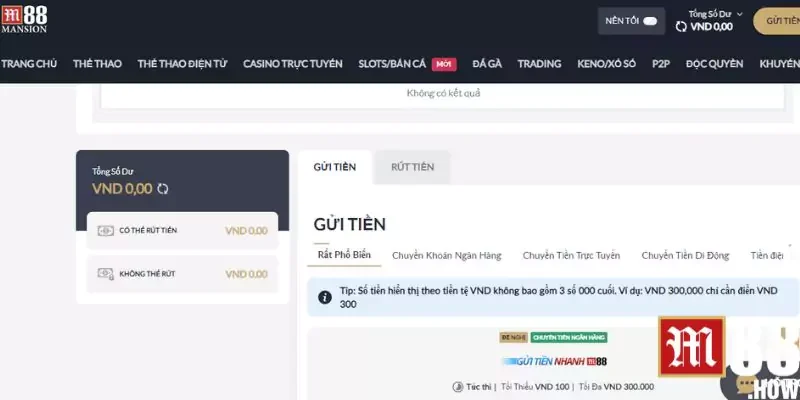This screenshot has height=400, width=800.
Task: Open the Keno/Xổ Số page
Action: tap(606, 63)
